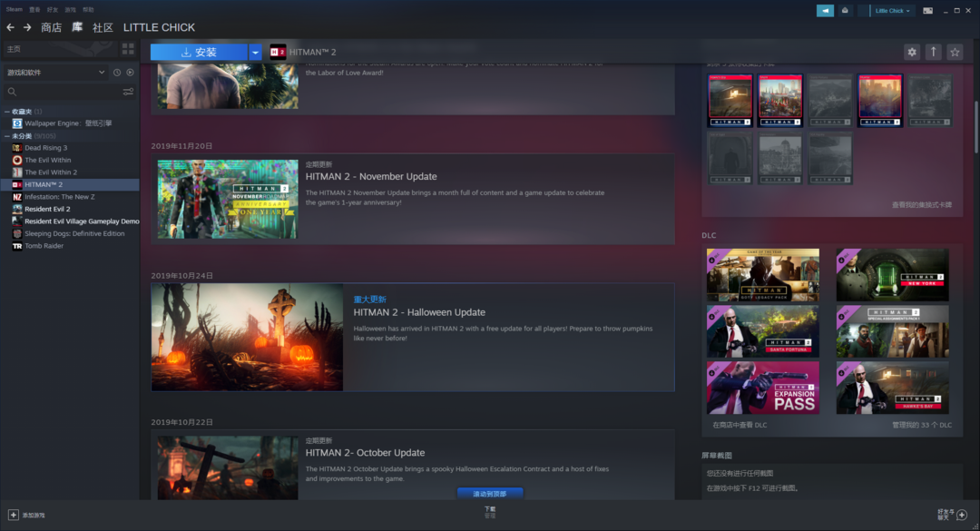The width and height of the screenshot is (980, 531).
Task: Open the Halloween Update pumpkin image
Action: [247, 337]
